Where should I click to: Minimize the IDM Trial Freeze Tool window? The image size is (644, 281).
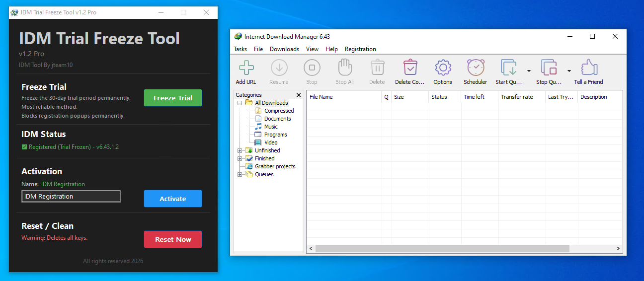click(161, 12)
